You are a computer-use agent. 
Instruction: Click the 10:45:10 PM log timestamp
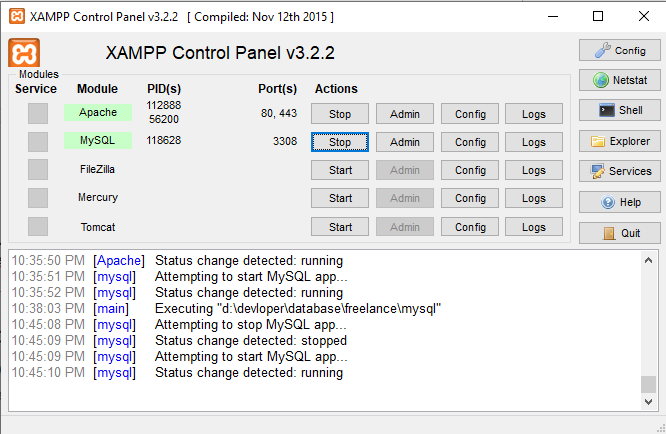click(48, 373)
